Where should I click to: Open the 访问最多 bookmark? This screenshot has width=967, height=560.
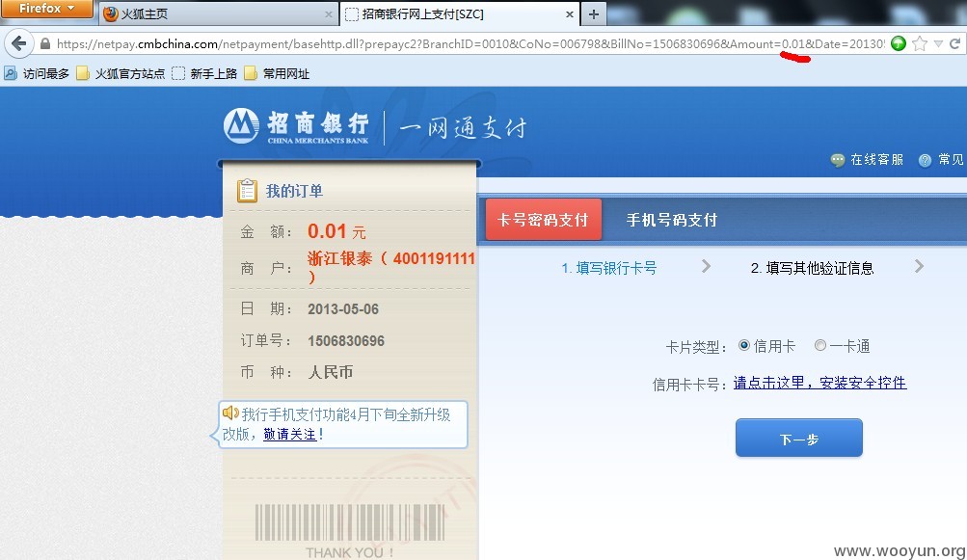pos(37,73)
